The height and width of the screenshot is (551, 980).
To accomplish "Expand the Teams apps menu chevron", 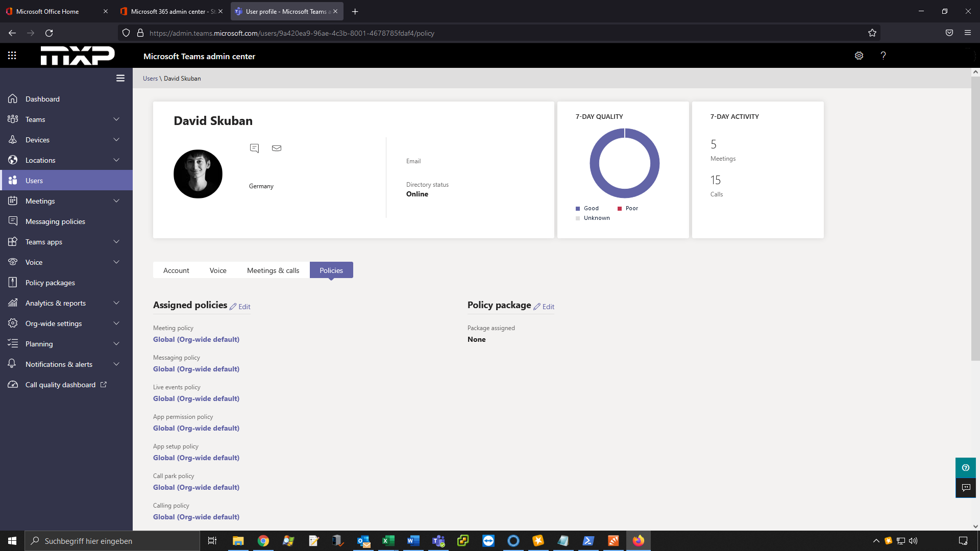I will (116, 242).
